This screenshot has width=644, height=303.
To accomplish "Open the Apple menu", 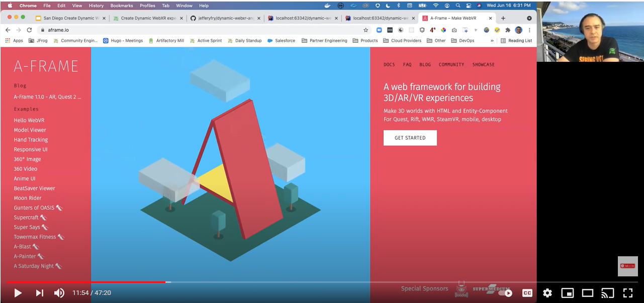I will [x=10, y=6].
